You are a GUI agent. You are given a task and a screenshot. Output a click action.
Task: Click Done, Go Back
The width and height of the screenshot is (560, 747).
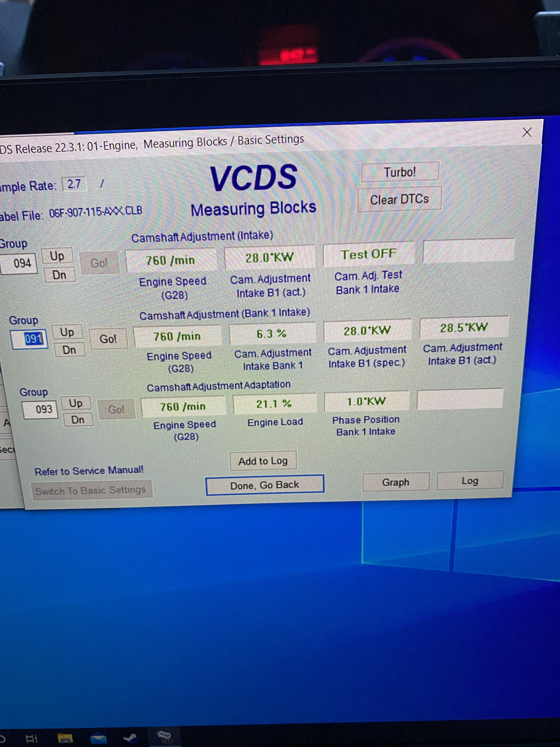coord(265,485)
